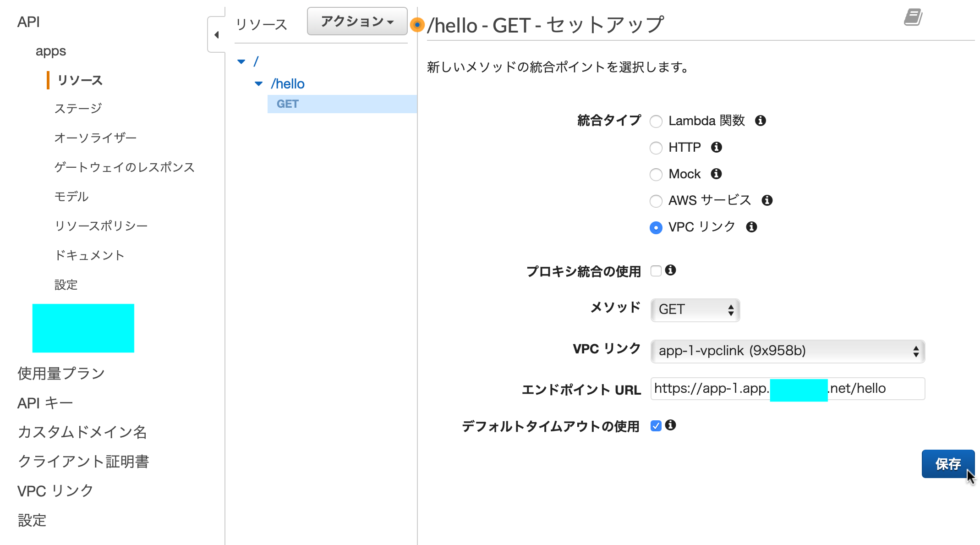
Task: Open the アクション dropdown menu
Action: click(x=357, y=21)
